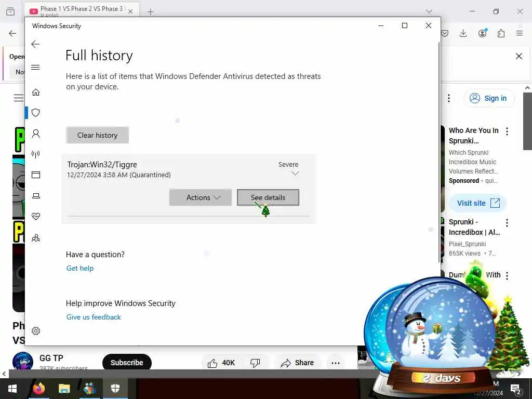Open Family options icon
Screen dimensions: 532x399
pyautogui.click(x=36, y=238)
